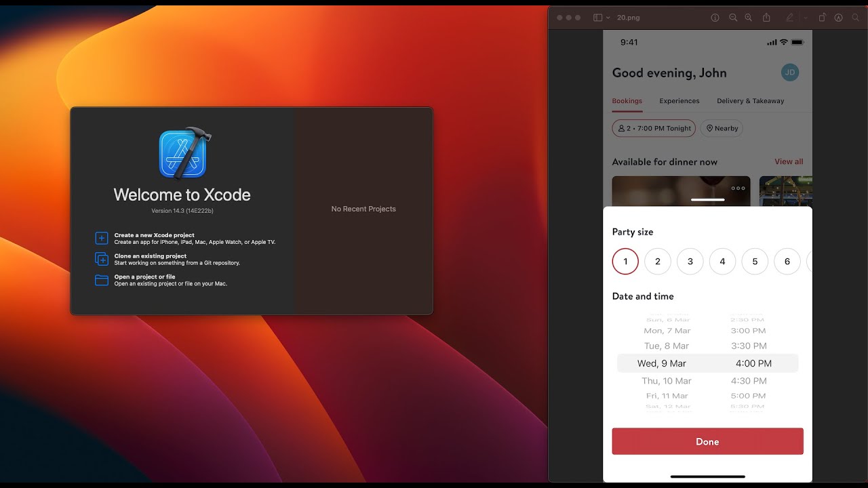
Task: Zoom out the image in Preview
Action: click(x=733, y=18)
